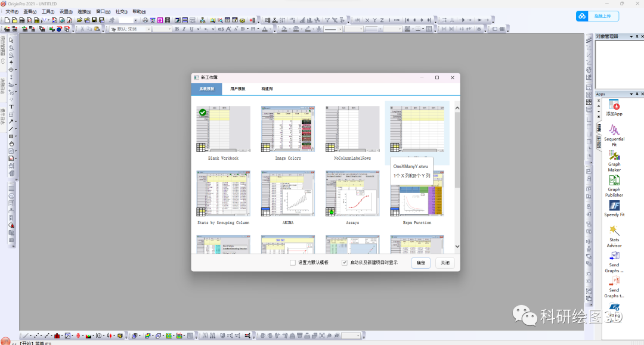
Task: Select the Assays template thumbnail
Action: click(x=352, y=193)
